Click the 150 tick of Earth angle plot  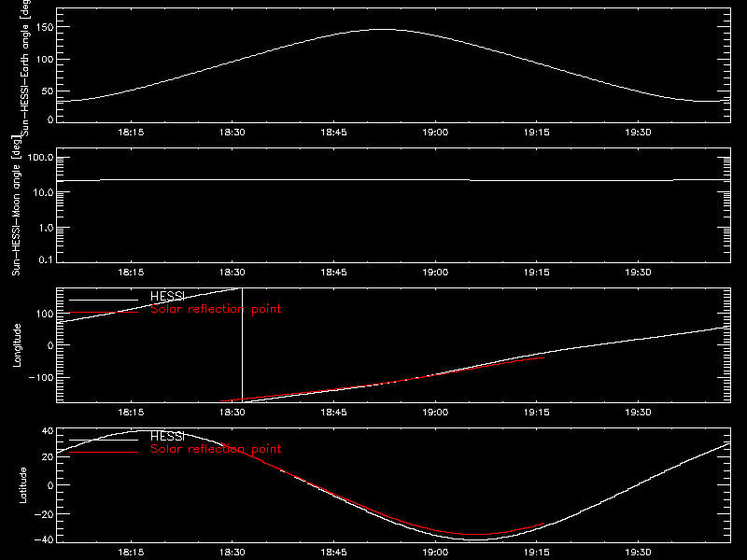point(45,27)
